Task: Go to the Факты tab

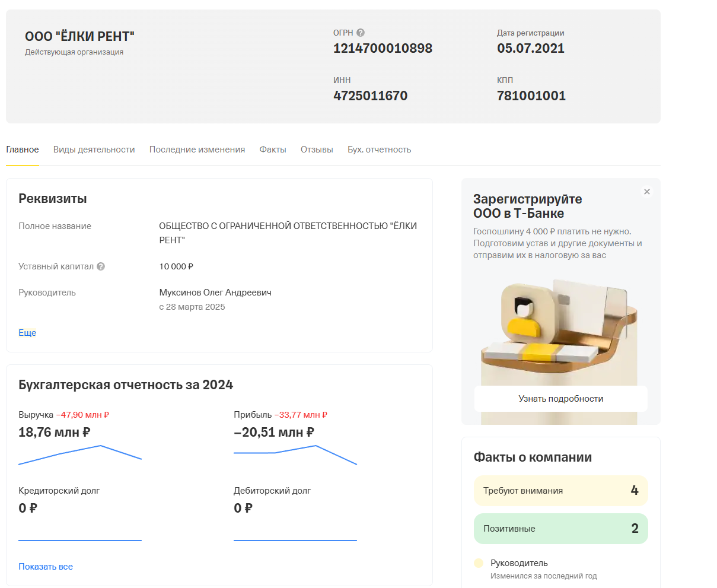Action: tap(273, 150)
